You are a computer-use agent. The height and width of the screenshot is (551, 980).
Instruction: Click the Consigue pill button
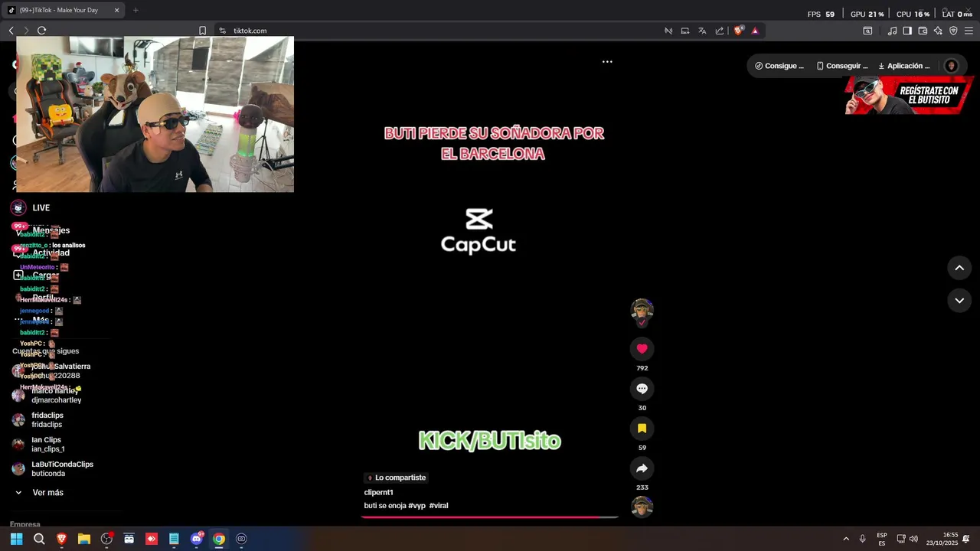[x=779, y=66]
